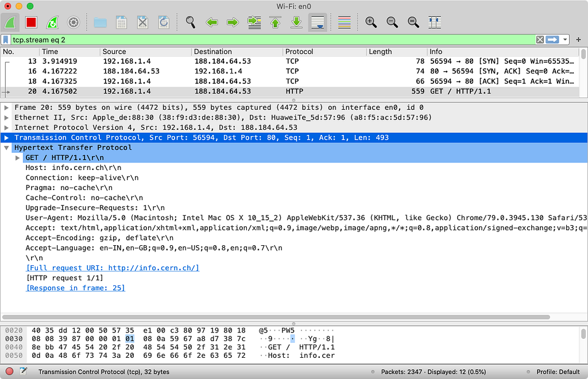Viewport: 588px width, 379px height.
Task: Apply the display filter arrow
Action: (552, 40)
